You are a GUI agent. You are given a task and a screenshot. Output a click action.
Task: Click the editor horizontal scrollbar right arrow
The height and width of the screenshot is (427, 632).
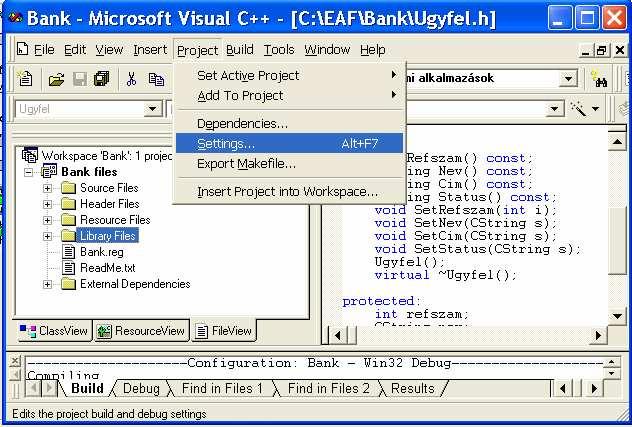coord(598,335)
